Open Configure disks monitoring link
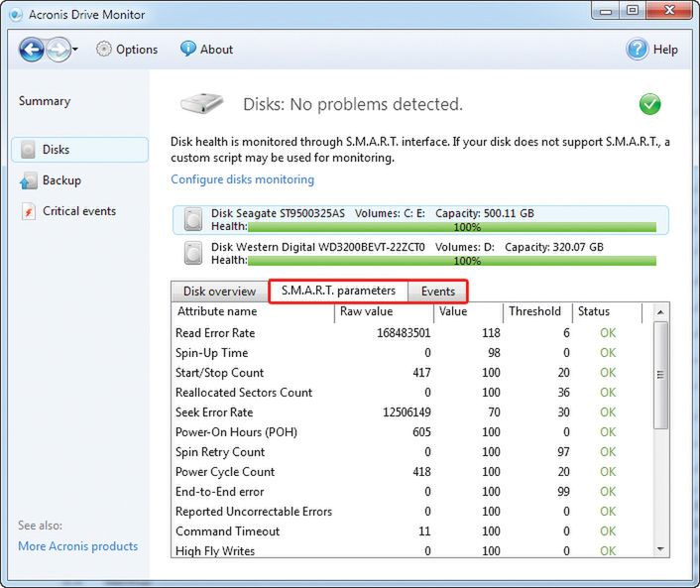Screen dimensions: 700x588 click(x=242, y=179)
